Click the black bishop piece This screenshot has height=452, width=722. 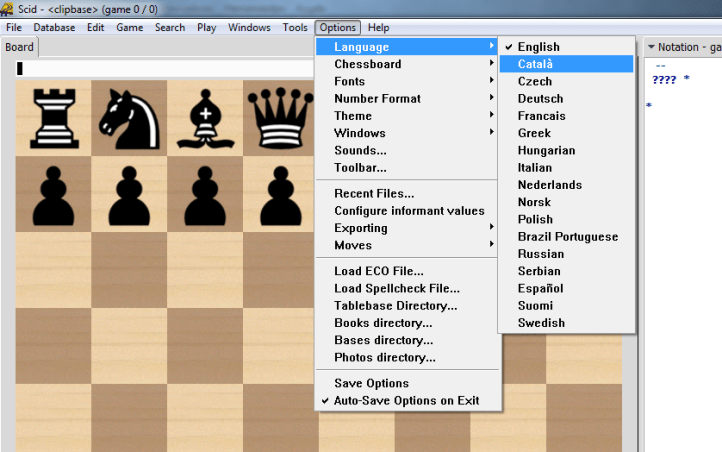click(205, 117)
